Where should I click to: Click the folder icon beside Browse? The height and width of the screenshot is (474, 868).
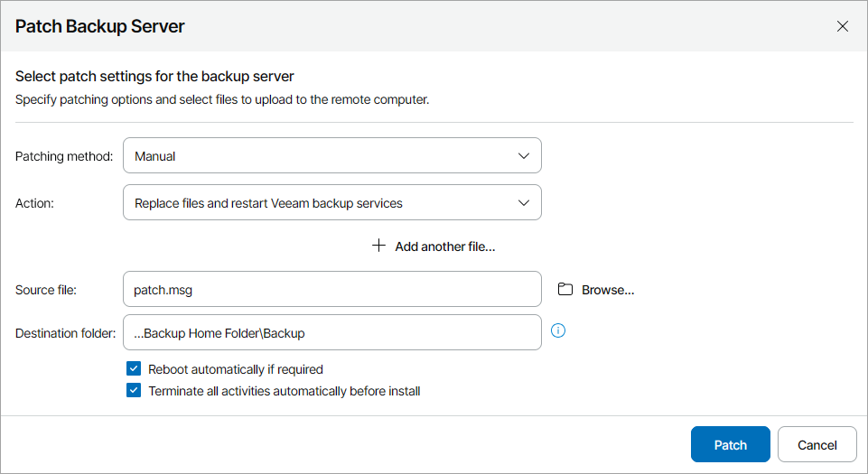[x=565, y=290]
